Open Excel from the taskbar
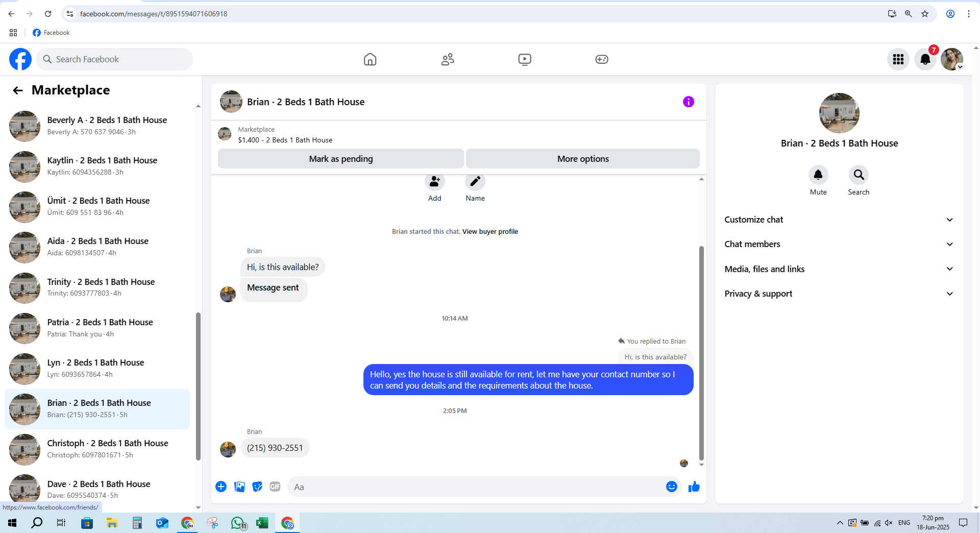The height and width of the screenshot is (533, 980). 262,523
